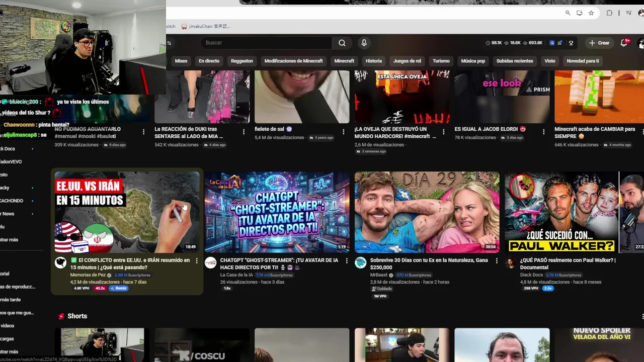This screenshot has height=362, width=644.
Task: Click the list icon with blue dot
Action: tap(560, 43)
